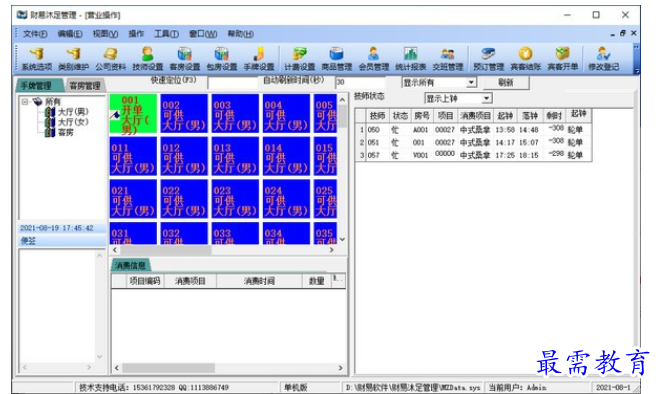This screenshot has width=658, height=394.
Task: Select technician row 051 in status table
Action: click(x=474, y=143)
